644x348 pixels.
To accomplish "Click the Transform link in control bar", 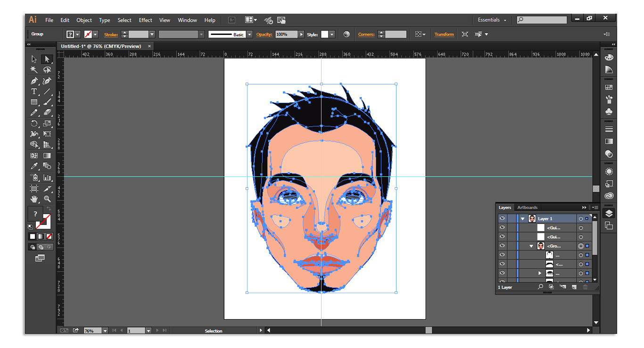I will (444, 34).
